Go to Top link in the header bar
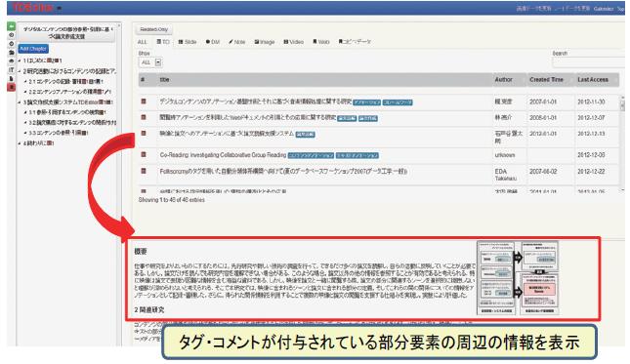Image resolution: width=630 pixels, height=364 pixels. (x=621, y=9)
